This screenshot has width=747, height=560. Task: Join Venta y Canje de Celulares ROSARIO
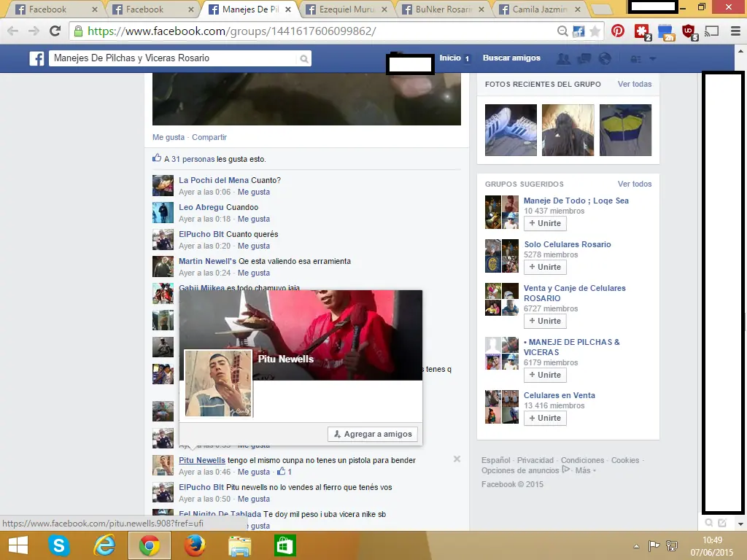(546, 321)
